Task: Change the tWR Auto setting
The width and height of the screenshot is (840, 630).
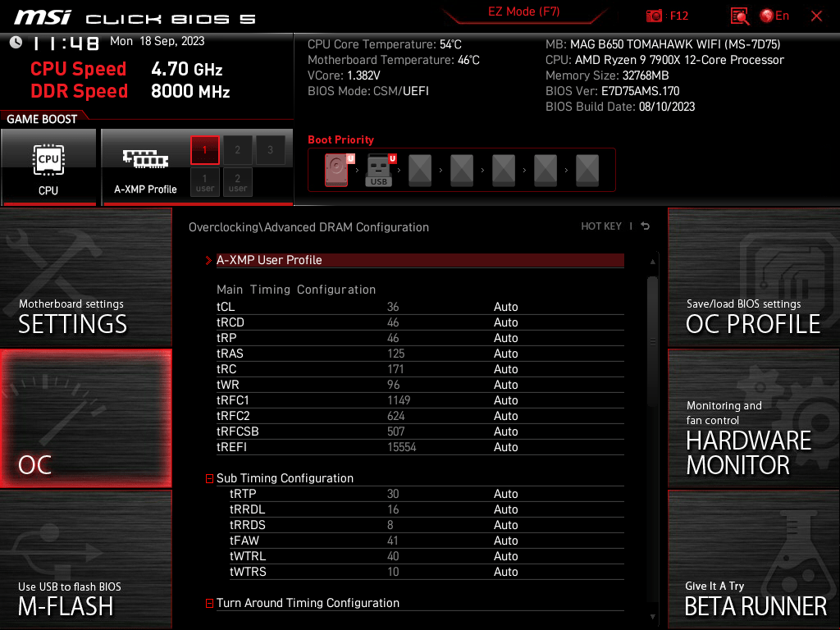Action: (505, 385)
